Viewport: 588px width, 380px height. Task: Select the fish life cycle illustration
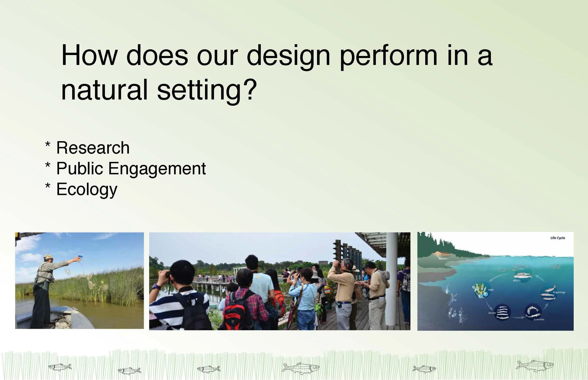click(495, 281)
